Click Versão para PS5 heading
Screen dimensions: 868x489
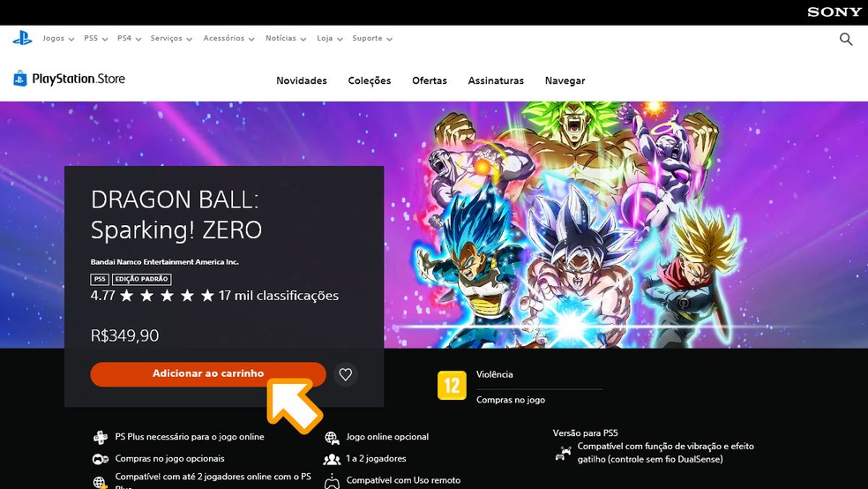[x=585, y=433]
